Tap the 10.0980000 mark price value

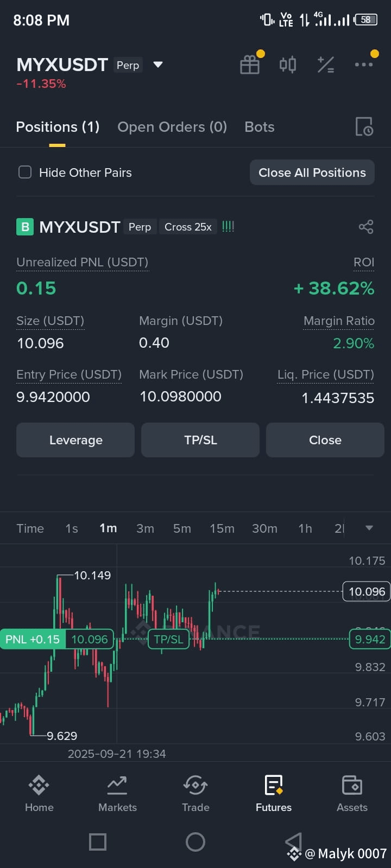[x=180, y=397]
